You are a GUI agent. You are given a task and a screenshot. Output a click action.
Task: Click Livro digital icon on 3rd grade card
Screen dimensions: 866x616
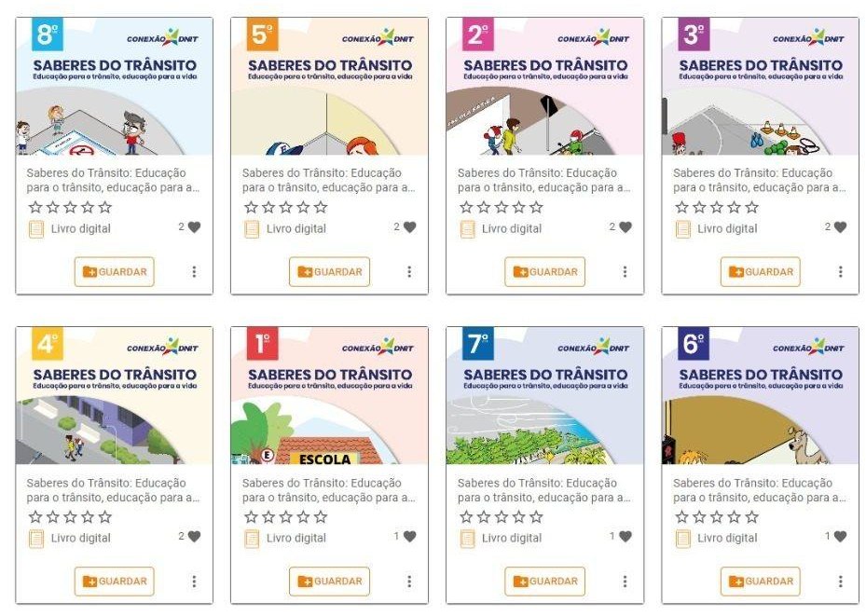(683, 229)
